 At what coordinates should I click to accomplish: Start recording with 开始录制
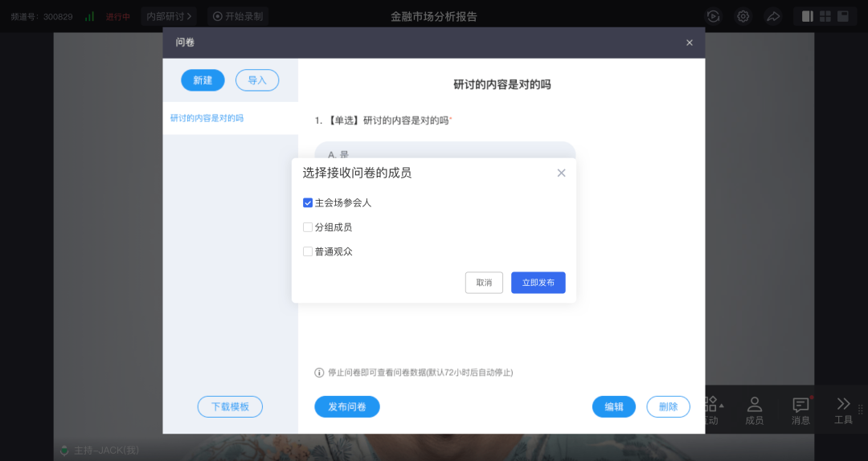(238, 16)
